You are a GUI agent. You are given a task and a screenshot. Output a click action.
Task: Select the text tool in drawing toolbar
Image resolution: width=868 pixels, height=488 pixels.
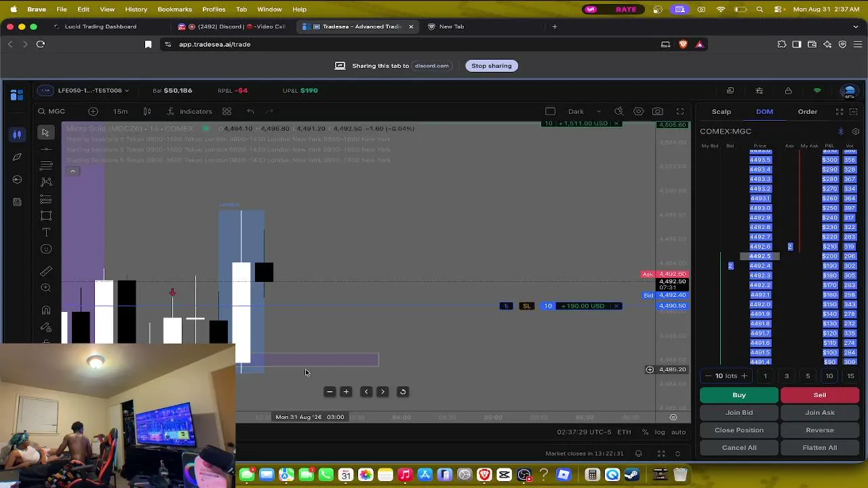pyautogui.click(x=46, y=232)
